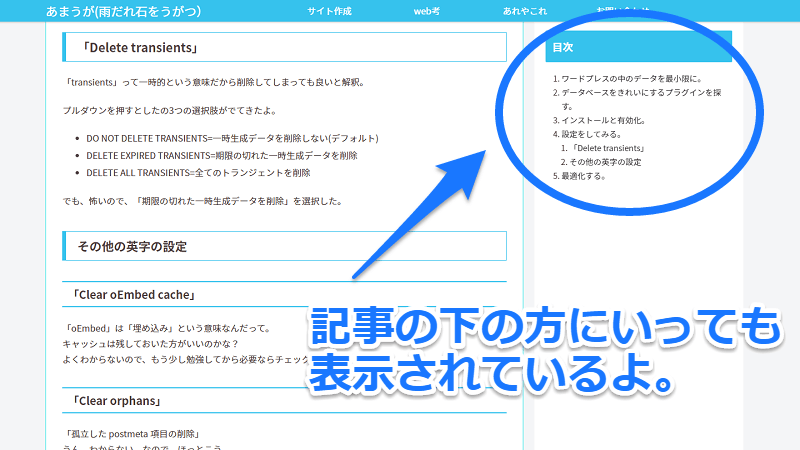The height and width of the screenshot is (450, 800).
Task: Click the site title あまうが(雨だれ石をうがつ)
Action: click(x=124, y=12)
